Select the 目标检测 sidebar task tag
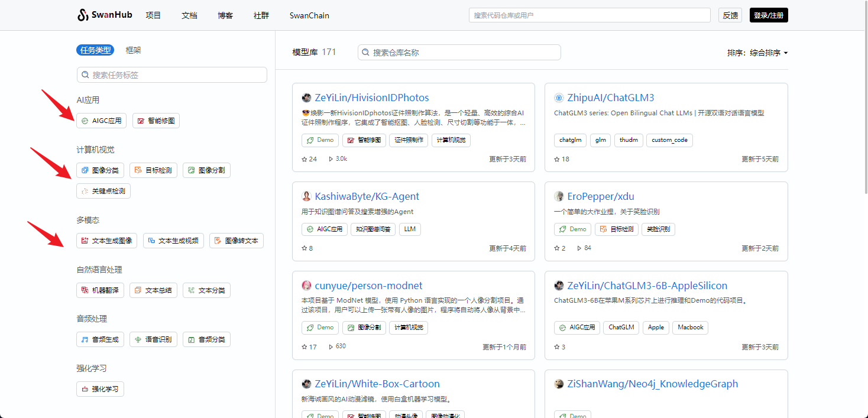Screen dimensions: 868x418 (153, 170)
